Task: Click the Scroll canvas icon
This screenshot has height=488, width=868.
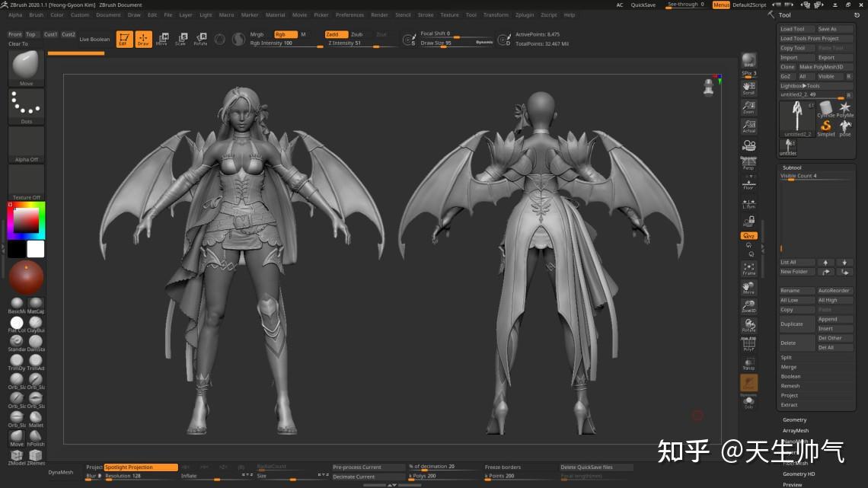Action: 748,88
